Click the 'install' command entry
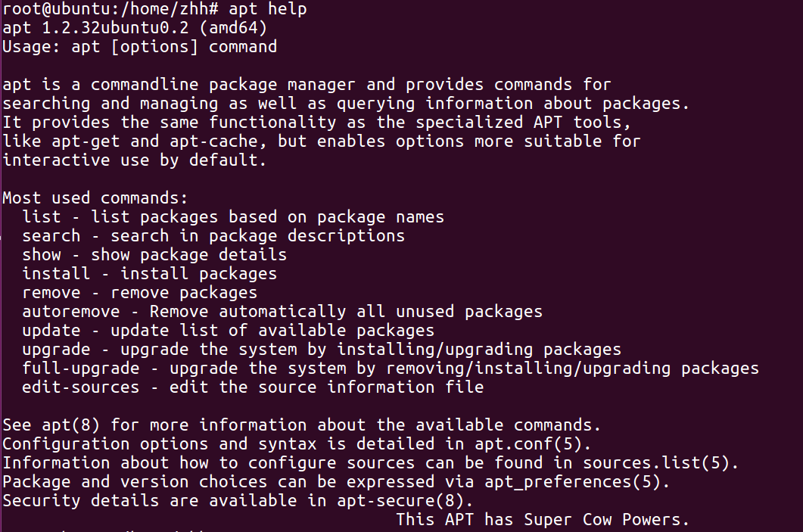Viewport: 803px width, 532px height. click(x=56, y=274)
